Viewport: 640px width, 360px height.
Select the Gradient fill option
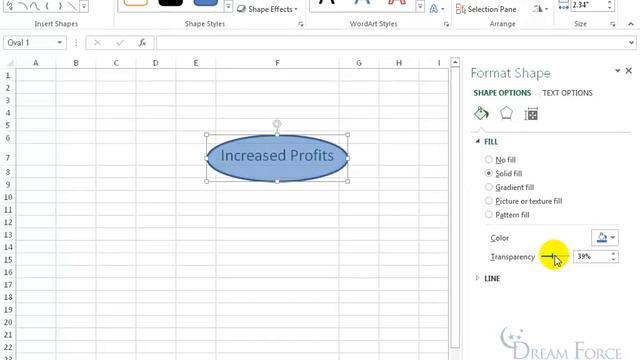(x=509, y=187)
